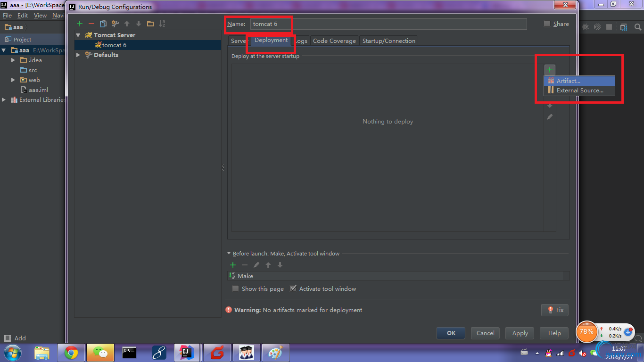Open the Startup/Connection tab
Viewport: 644px width, 362px height.
(389, 41)
